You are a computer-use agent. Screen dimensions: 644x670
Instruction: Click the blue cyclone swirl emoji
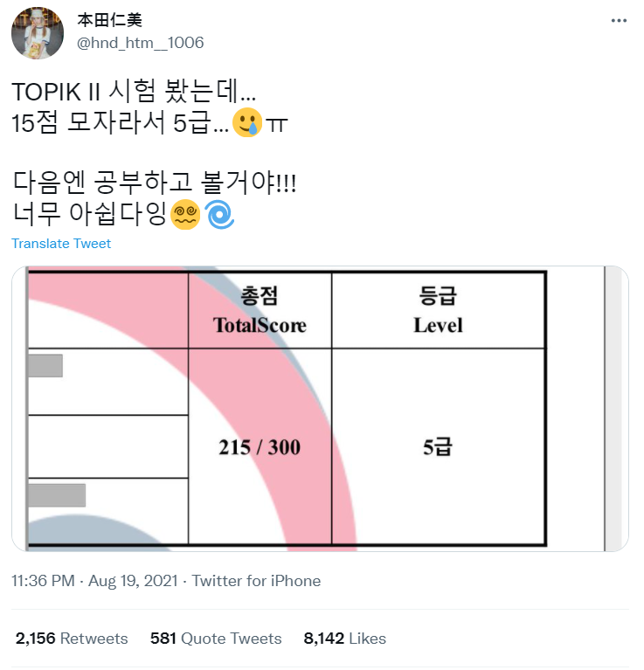click(218, 212)
